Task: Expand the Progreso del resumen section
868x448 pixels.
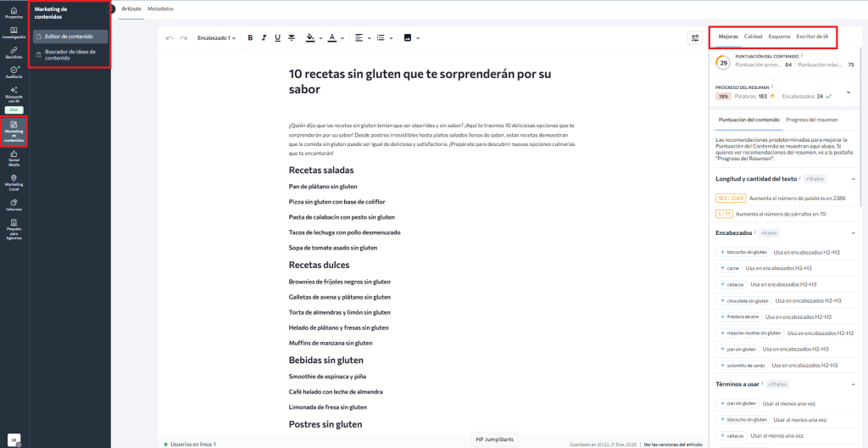Action: [x=849, y=92]
